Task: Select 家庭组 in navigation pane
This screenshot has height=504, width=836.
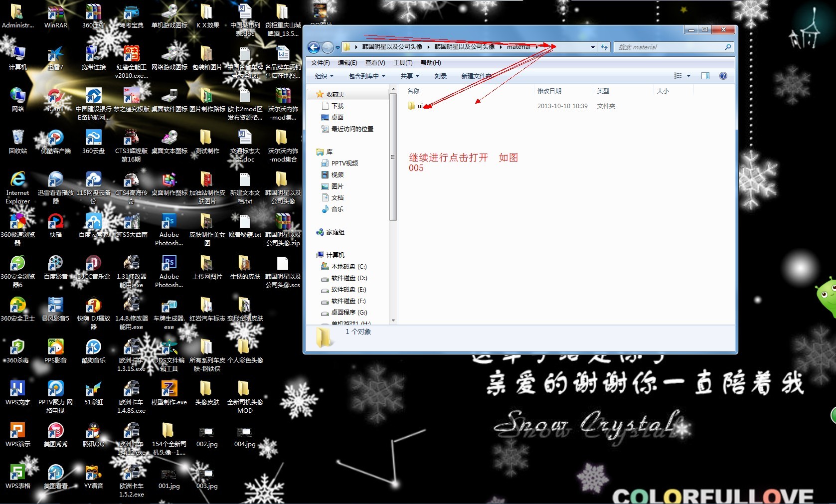Action: (x=330, y=232)
